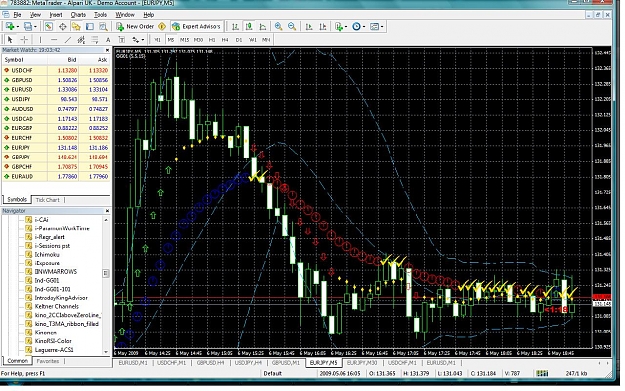Expand the Templates dropdown arrow

pyautogui.click(x=382, y=27)
